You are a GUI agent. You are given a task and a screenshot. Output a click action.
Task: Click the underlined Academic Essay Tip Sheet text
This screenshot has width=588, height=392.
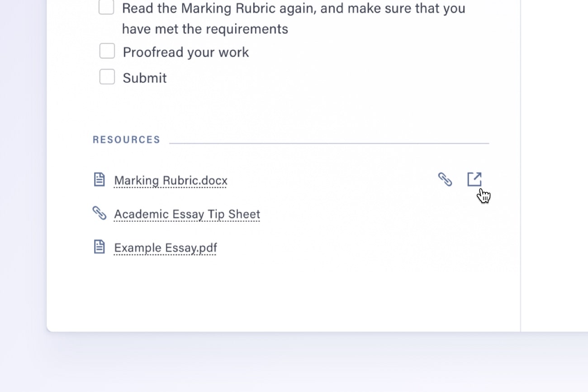(187, 213)
